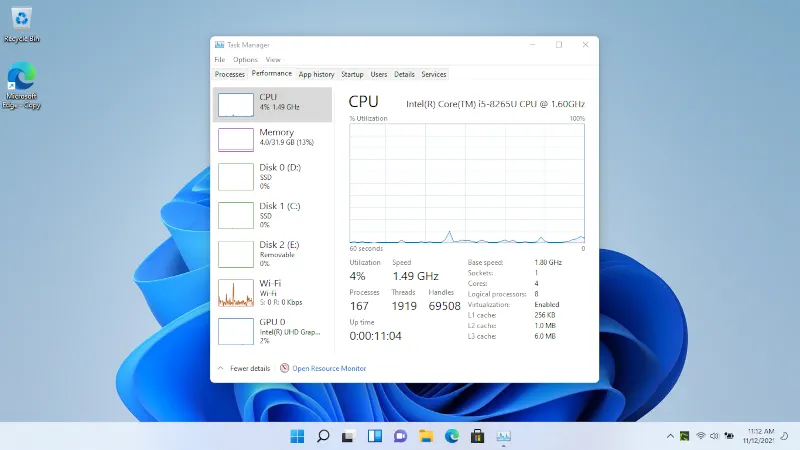The height and width of the screenshot is (450, 800).
Task: Switch to the Details tab
Action: 404,74
